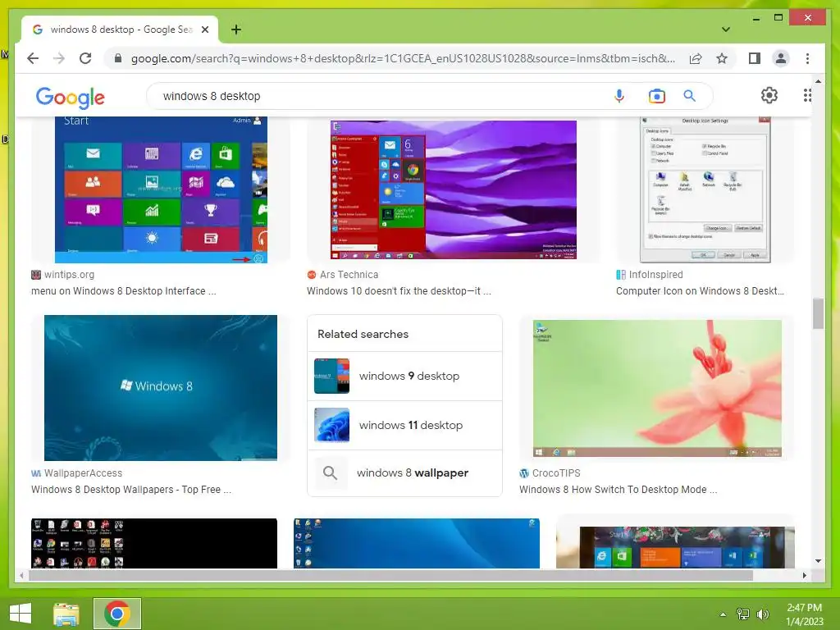Show hidden system tray icons
The width and height of the screenshot is (840, 630).
pos(723,614)
